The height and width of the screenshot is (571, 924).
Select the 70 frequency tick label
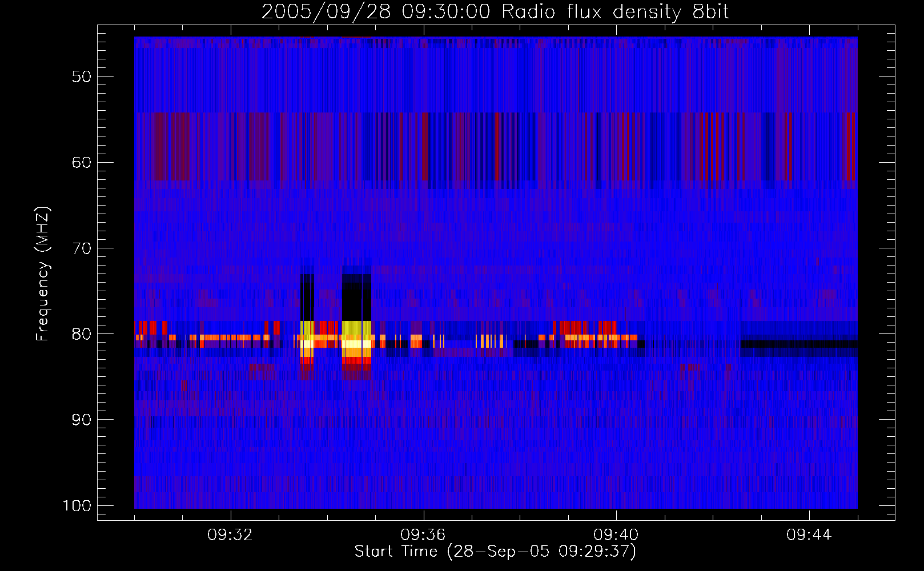[x=82, y=248]
